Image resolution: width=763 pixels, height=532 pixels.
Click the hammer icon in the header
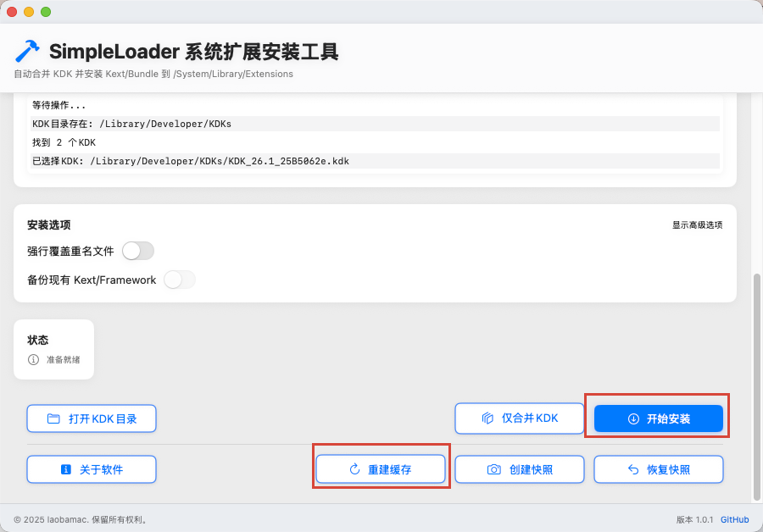click(27, 51)
